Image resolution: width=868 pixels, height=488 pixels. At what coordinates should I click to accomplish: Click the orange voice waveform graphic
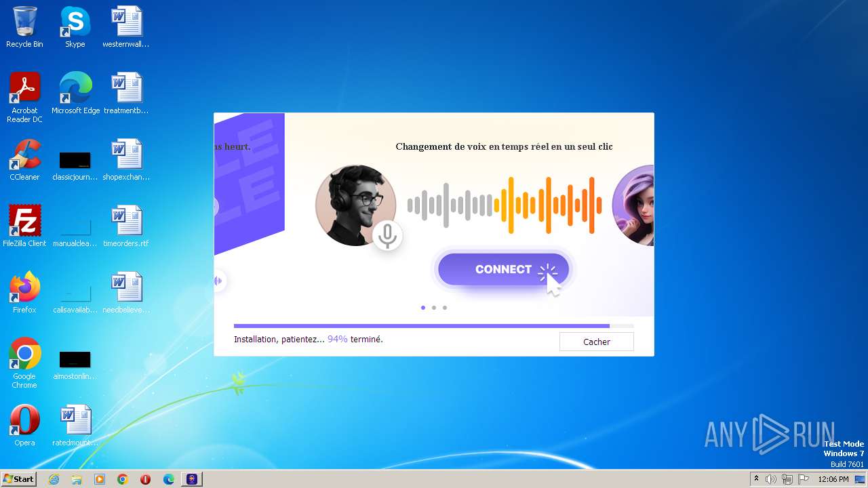(548, 205)
